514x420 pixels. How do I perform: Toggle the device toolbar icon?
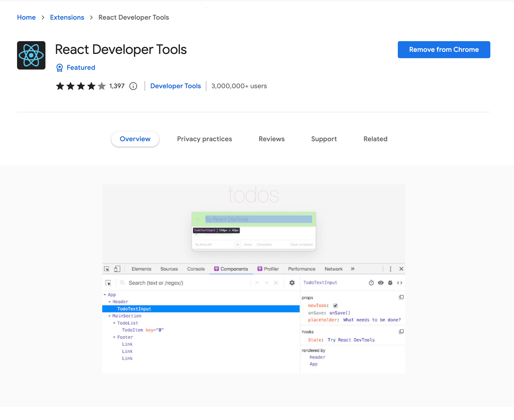tap(117, 269)
